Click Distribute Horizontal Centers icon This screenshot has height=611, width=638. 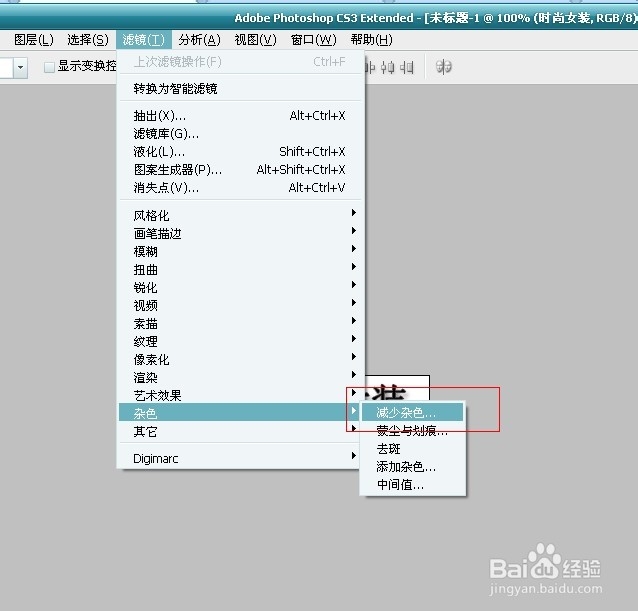(x=387, y=67)
